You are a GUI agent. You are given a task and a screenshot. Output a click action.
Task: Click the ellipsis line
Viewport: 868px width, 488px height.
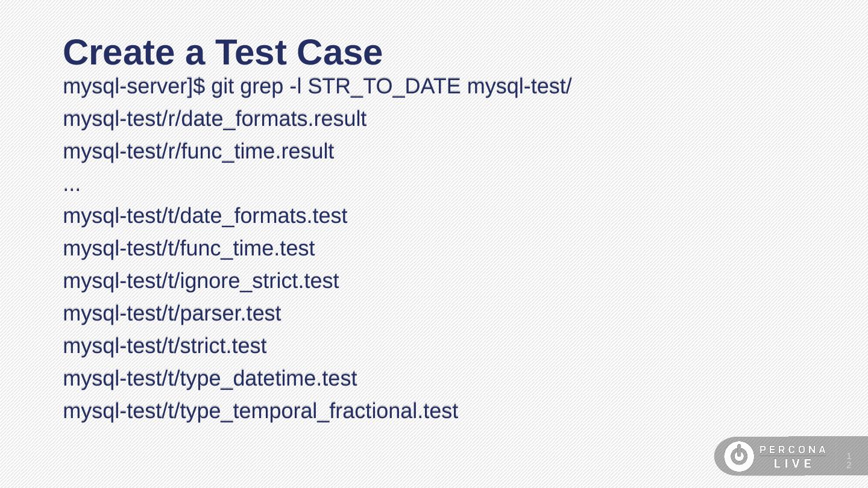point(72,185)
